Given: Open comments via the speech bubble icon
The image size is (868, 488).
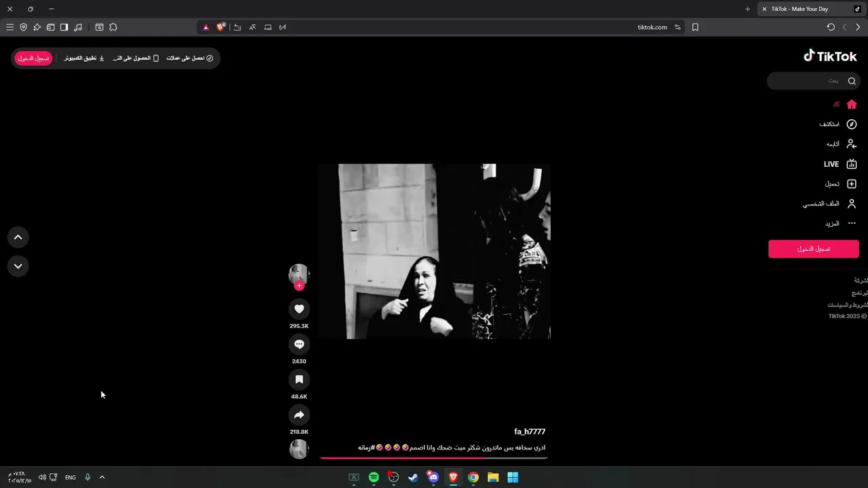Looking at the screenshot, I should (299, 344).
